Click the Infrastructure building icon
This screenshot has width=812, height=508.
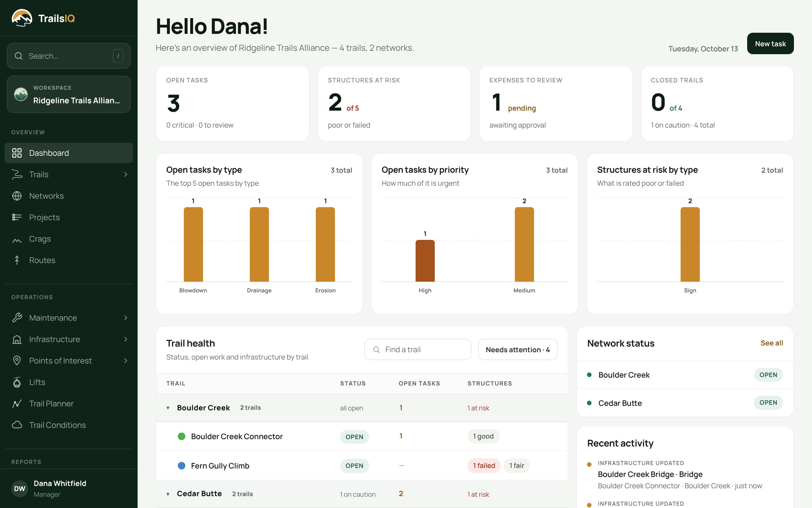pos(17,339)
